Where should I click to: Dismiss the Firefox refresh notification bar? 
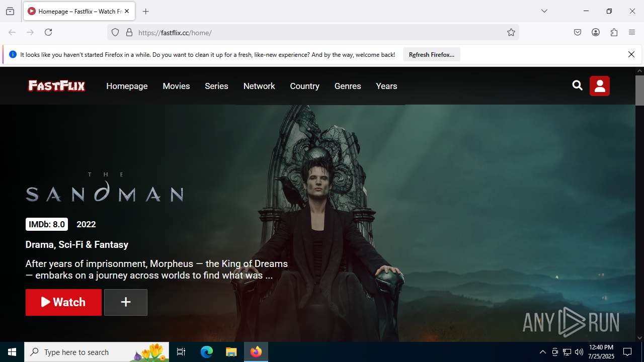point(631,54)
